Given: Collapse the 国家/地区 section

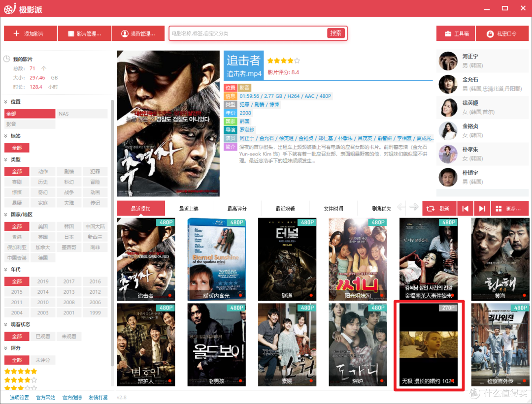Looking at the screenshot, I should [x=6, y=215].
